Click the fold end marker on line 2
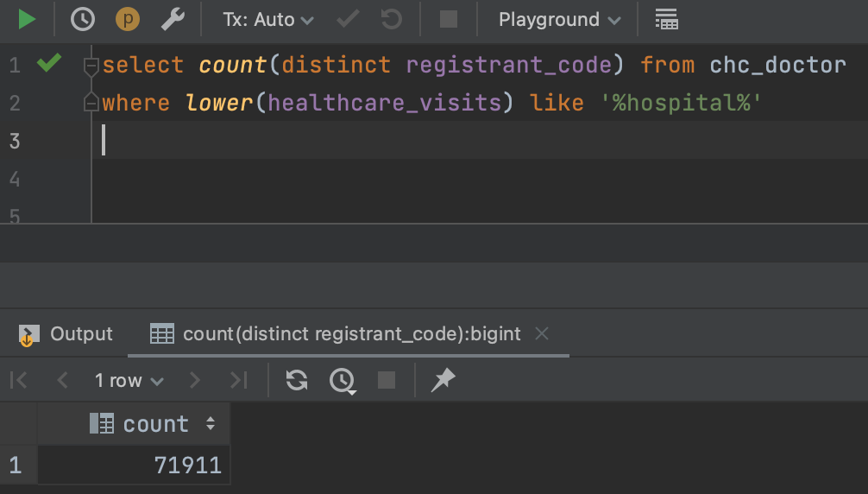 coord(91,103)
